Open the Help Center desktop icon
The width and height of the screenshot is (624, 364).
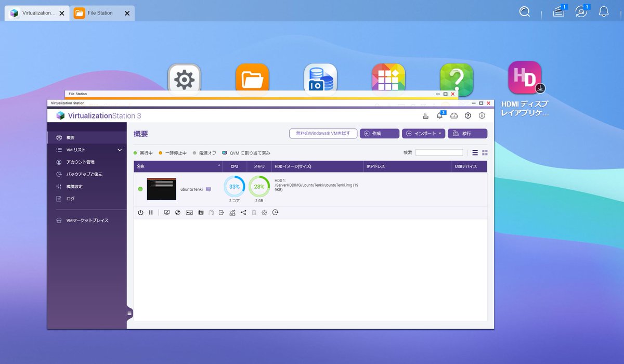click(457, 80)
